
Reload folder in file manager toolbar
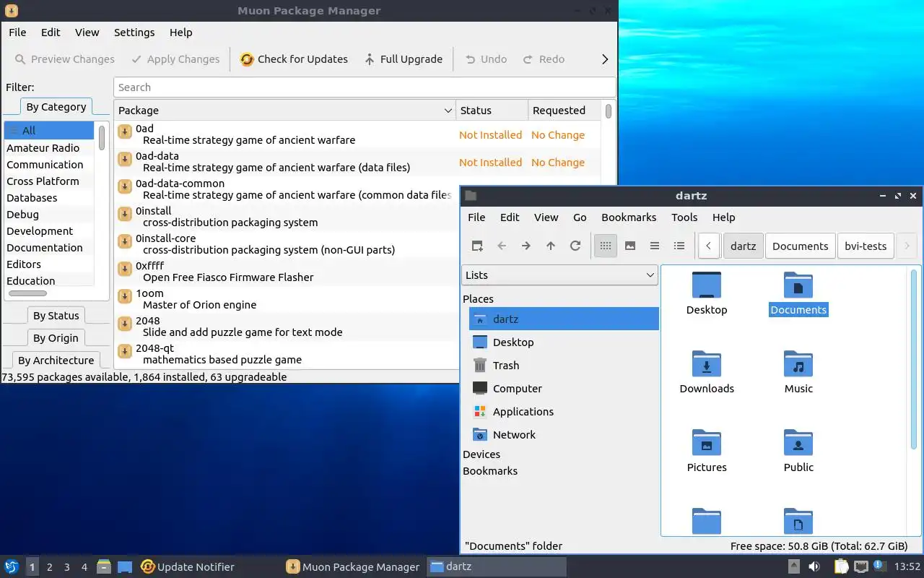click(575, 246)
